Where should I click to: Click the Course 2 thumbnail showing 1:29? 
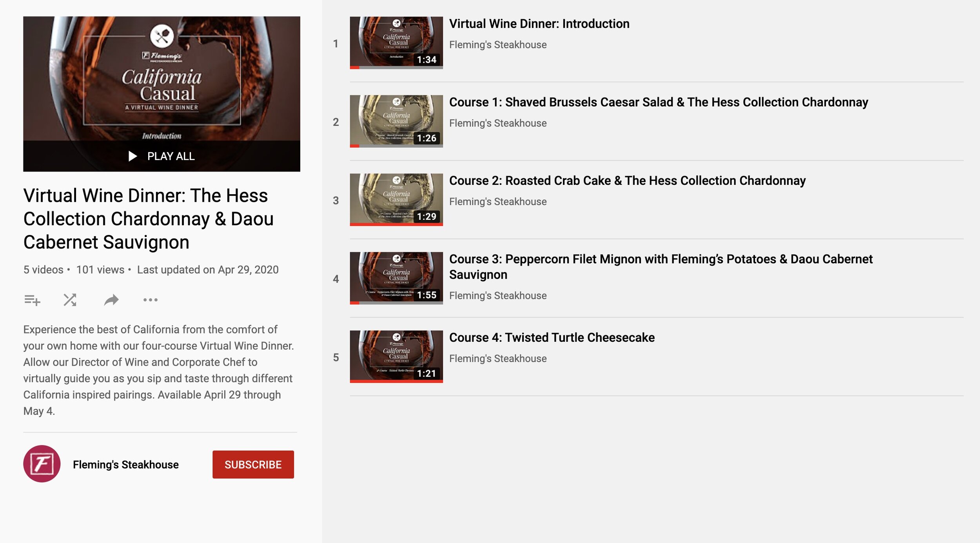click(396, 200)
